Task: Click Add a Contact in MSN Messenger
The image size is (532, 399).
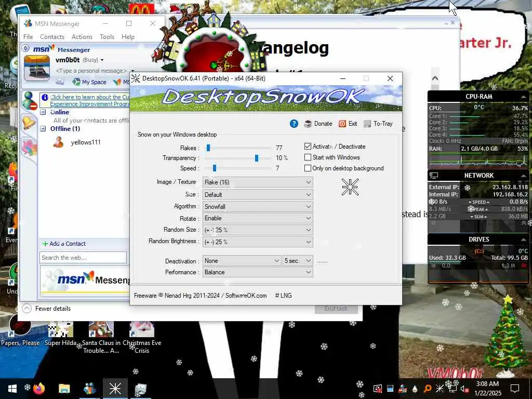Action: tap(64, 244)
